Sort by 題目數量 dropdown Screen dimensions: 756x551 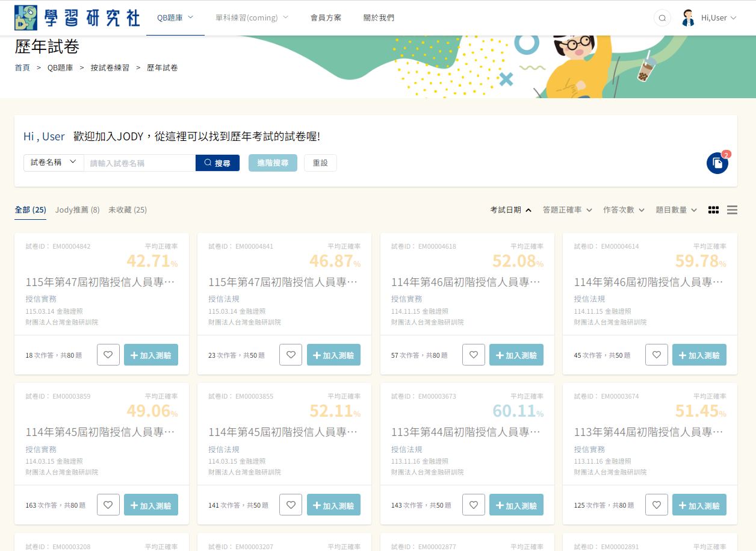[677, 210]
